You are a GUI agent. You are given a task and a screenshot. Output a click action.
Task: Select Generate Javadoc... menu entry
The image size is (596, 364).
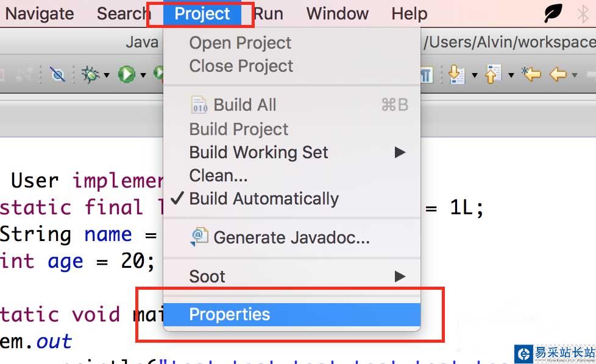(291, 237)
